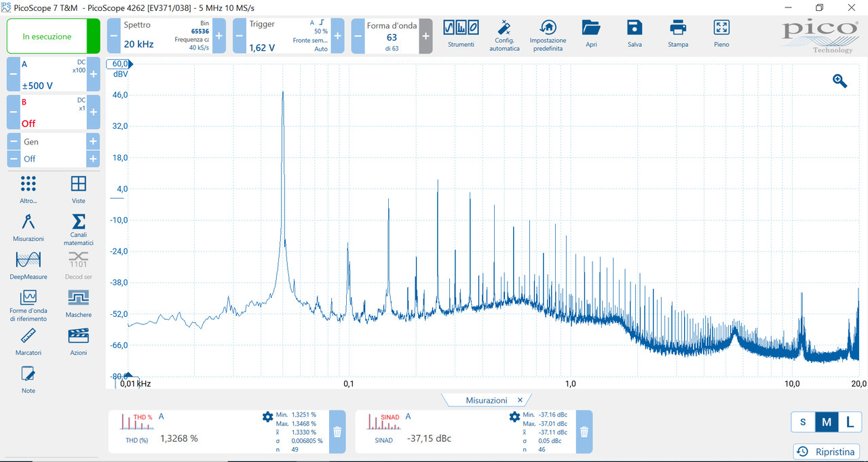Open the Azioni actions panel
868x462 pixels.
(79, 341)
